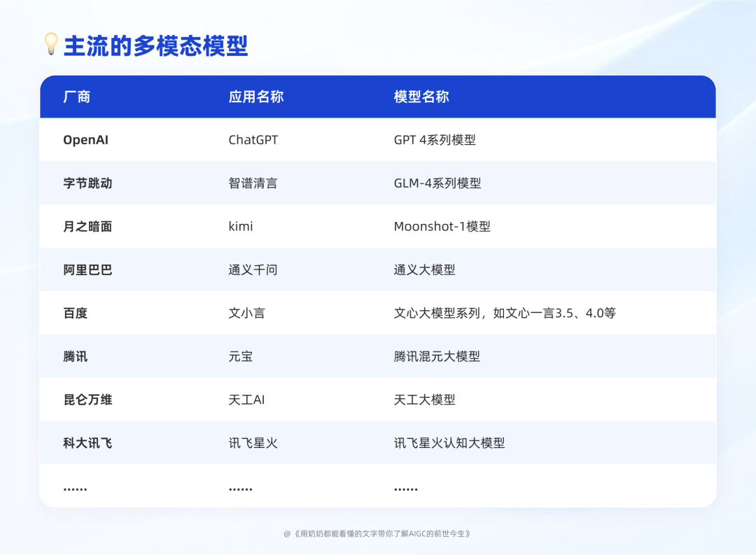The image size is (756, 555).
Task: Select the Moonshot-1模型 cell
Action: click(442, 227)
